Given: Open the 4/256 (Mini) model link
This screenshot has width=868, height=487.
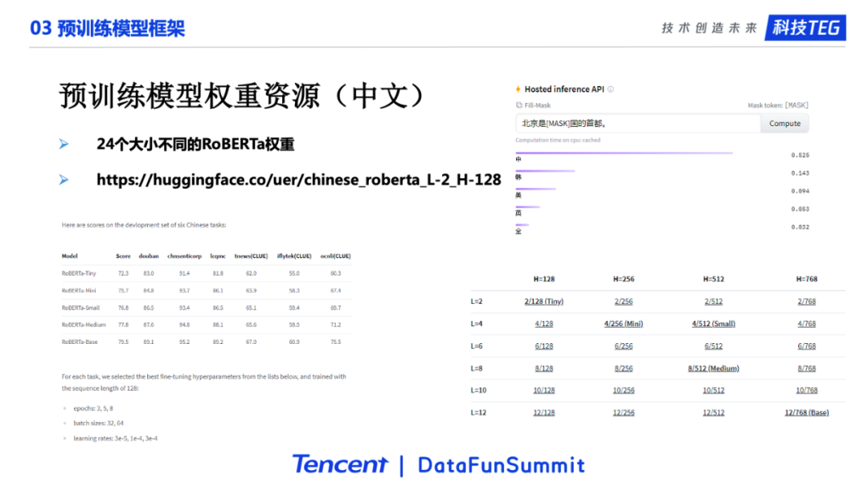Looking at the screenshot, I should pyautogui.click(x=624, y=324).
